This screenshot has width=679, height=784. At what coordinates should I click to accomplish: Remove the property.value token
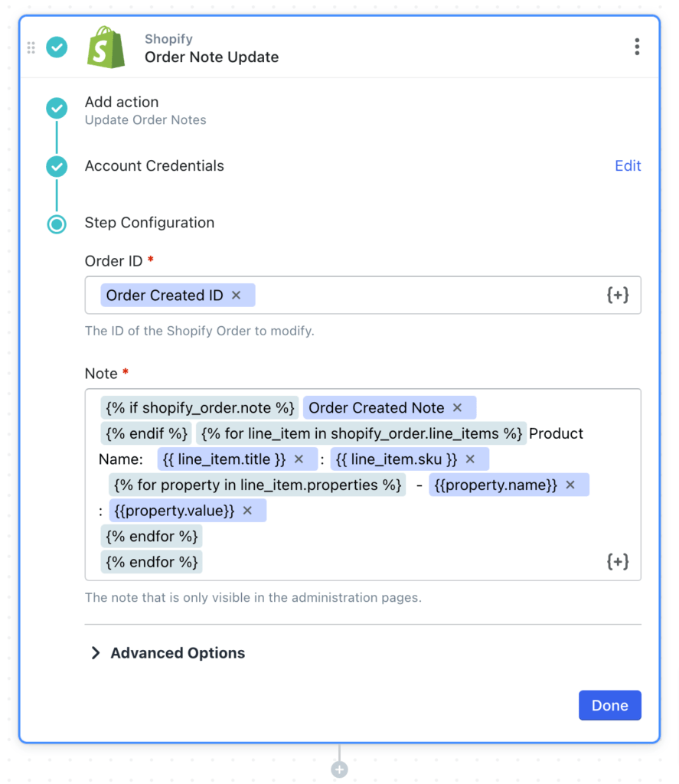[x=246, y=510]
